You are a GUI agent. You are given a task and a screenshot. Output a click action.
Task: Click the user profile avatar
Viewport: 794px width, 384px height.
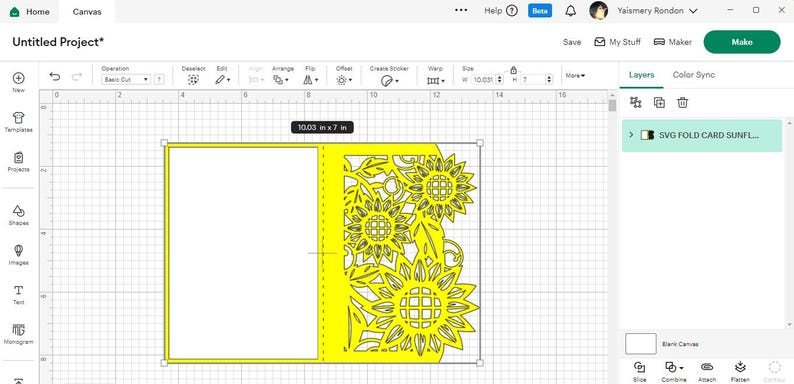click(x=599, y=11)
